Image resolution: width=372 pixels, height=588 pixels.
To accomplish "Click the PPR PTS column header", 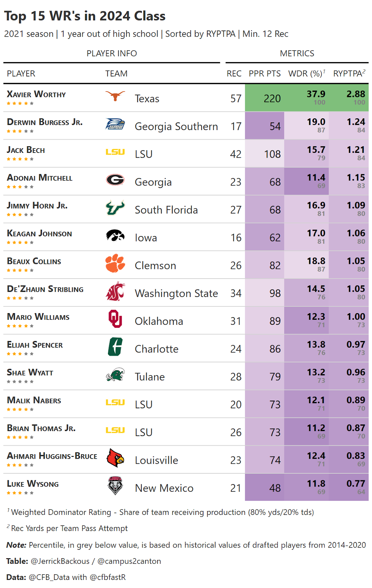I will 264,73.
